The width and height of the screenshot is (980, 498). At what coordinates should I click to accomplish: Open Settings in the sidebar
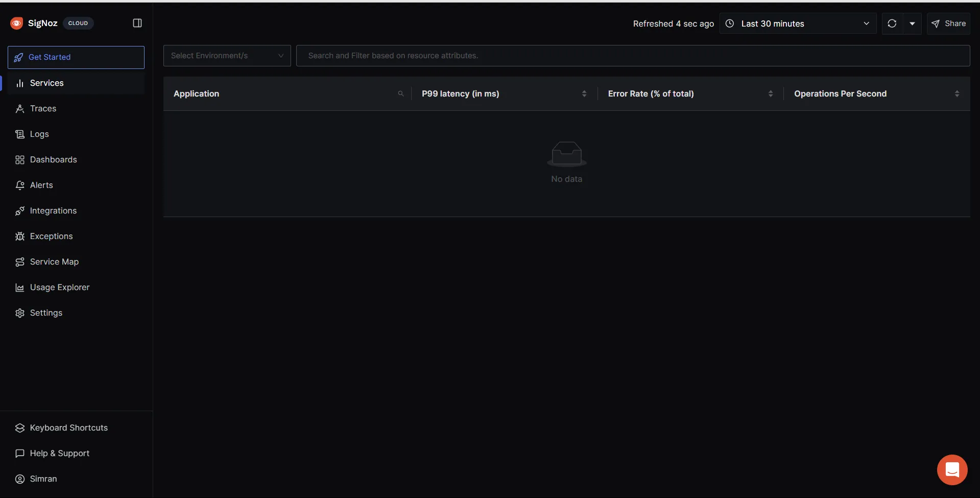click(x=76, y=313)
